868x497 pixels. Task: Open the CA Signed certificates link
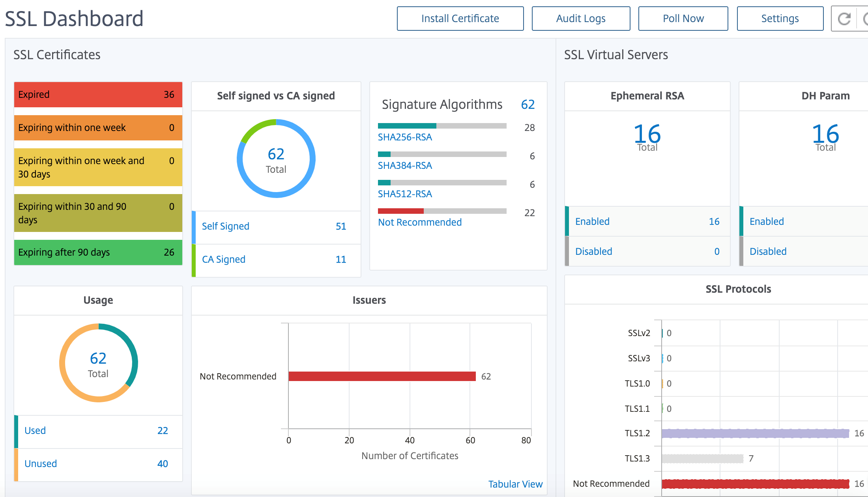tap(224, 260)
